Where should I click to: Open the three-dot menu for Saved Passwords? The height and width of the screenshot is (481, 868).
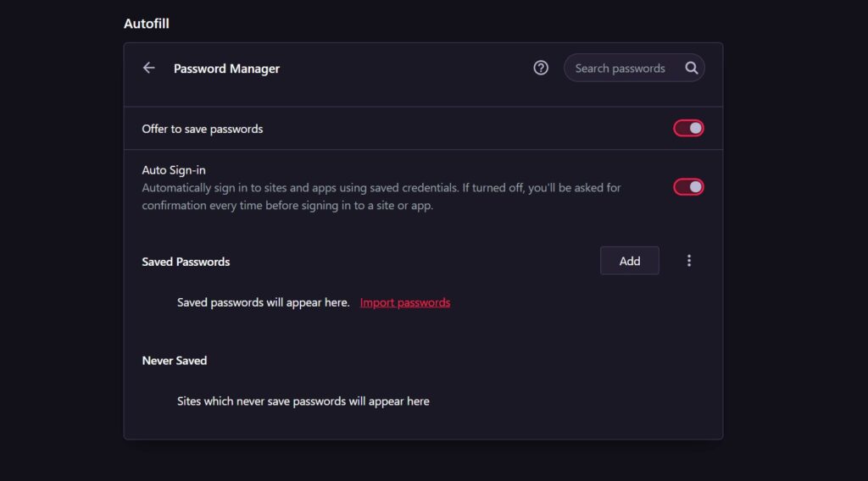(689, 261)
